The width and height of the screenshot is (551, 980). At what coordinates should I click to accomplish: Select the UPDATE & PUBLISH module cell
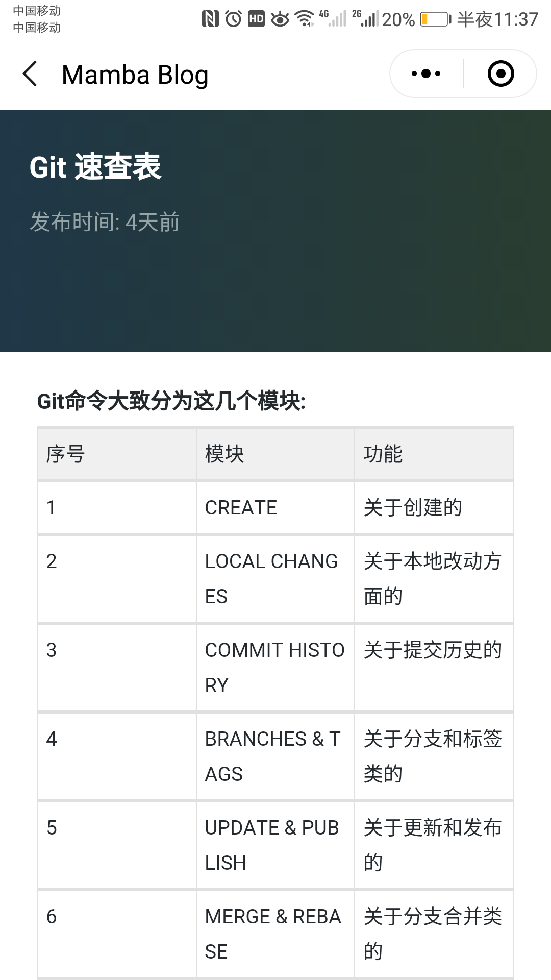[x=275, y=845]
